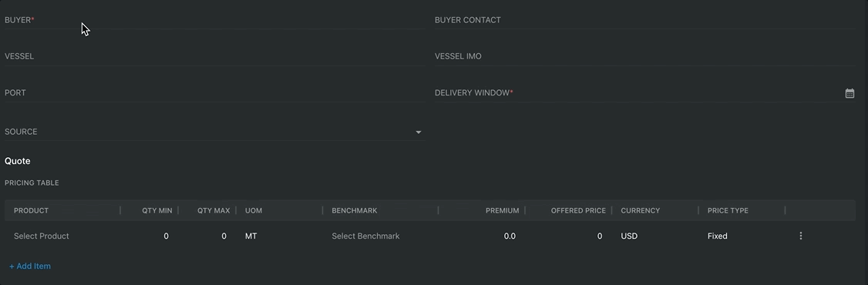Screen dimensions: 868x285
Task: Change the USD currency cell
Action: (629, 236)
